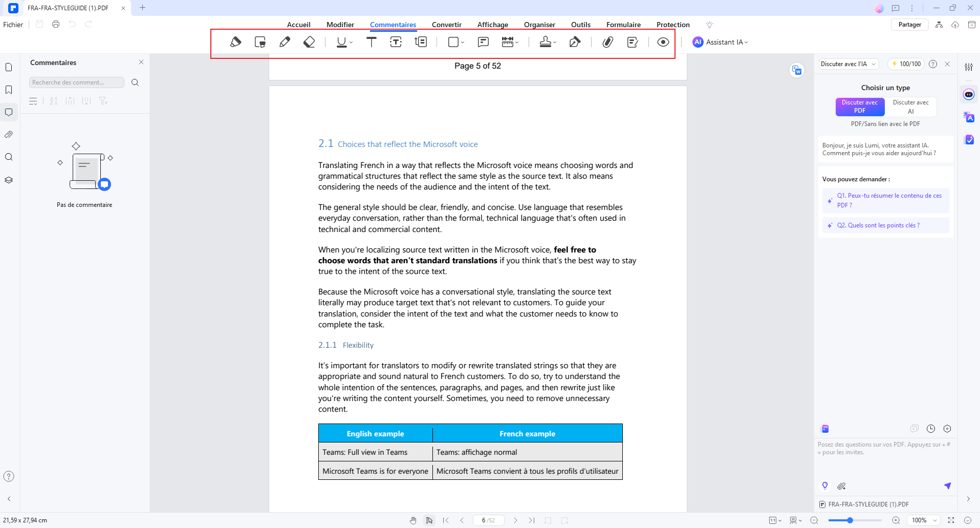Screen dimensions: 980x528
Task: Open the Fichier menu
Action: coord(13,25)
